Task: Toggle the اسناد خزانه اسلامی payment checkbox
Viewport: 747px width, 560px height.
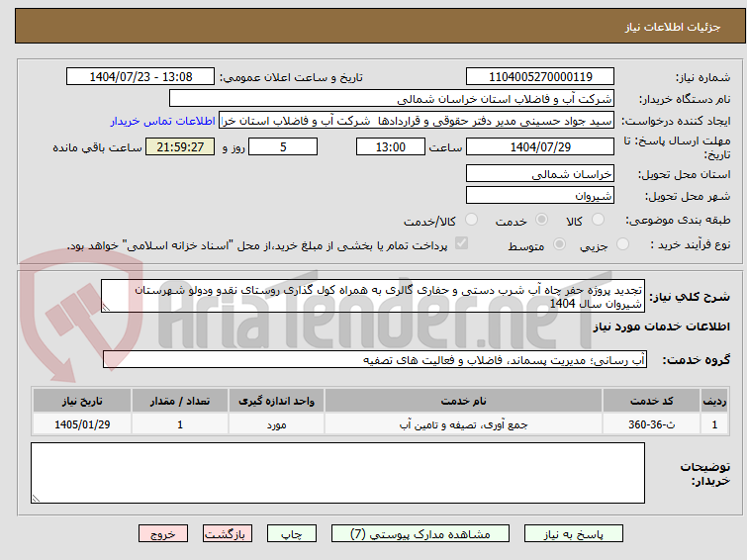Action: [461, 243]
